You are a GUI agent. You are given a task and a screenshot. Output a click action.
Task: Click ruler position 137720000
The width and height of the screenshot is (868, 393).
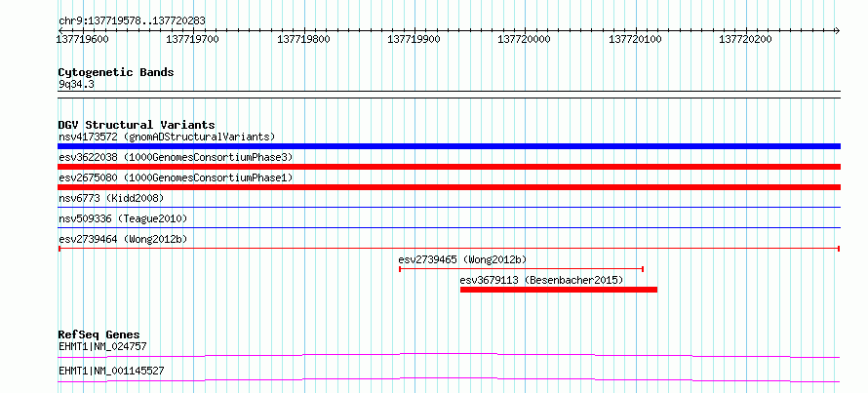[525, 39]
